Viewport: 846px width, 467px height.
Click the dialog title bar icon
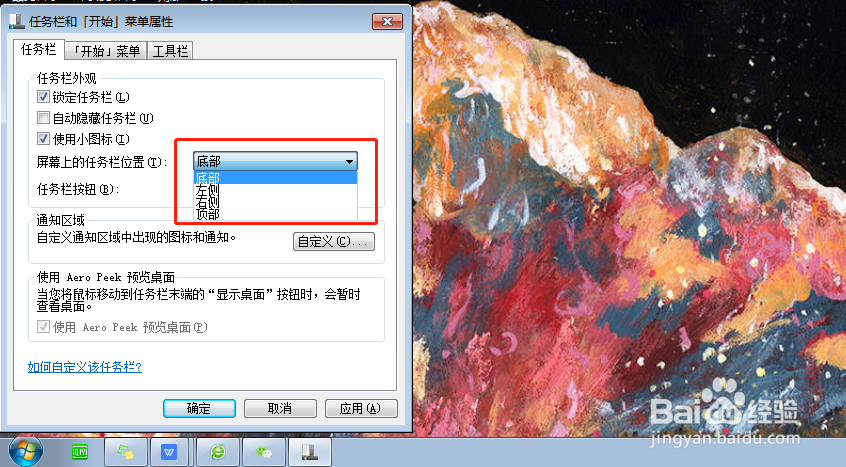pos(17,22)
